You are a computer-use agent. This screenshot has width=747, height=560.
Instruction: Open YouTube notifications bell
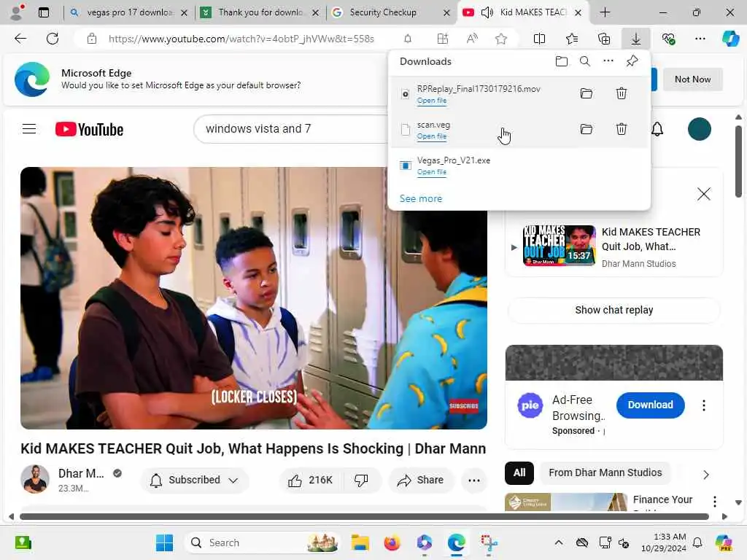[x=657, y=129]
